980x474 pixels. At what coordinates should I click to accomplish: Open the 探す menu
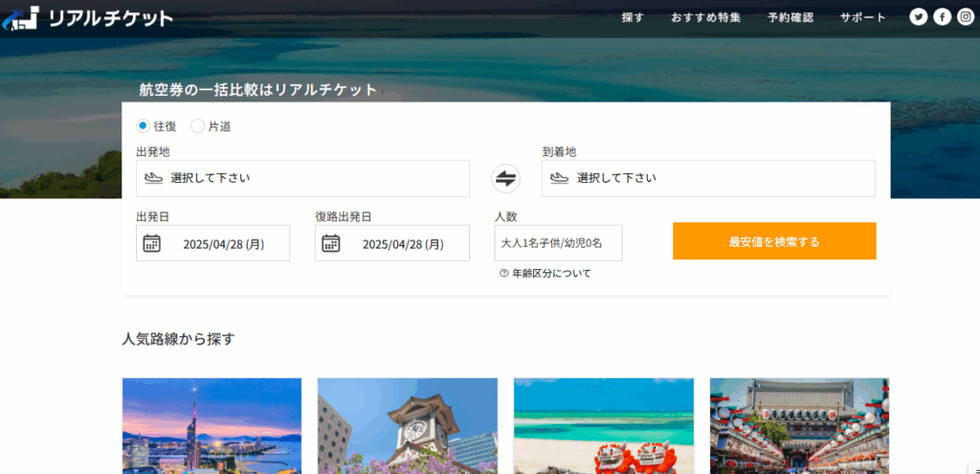tap(633, 17)
